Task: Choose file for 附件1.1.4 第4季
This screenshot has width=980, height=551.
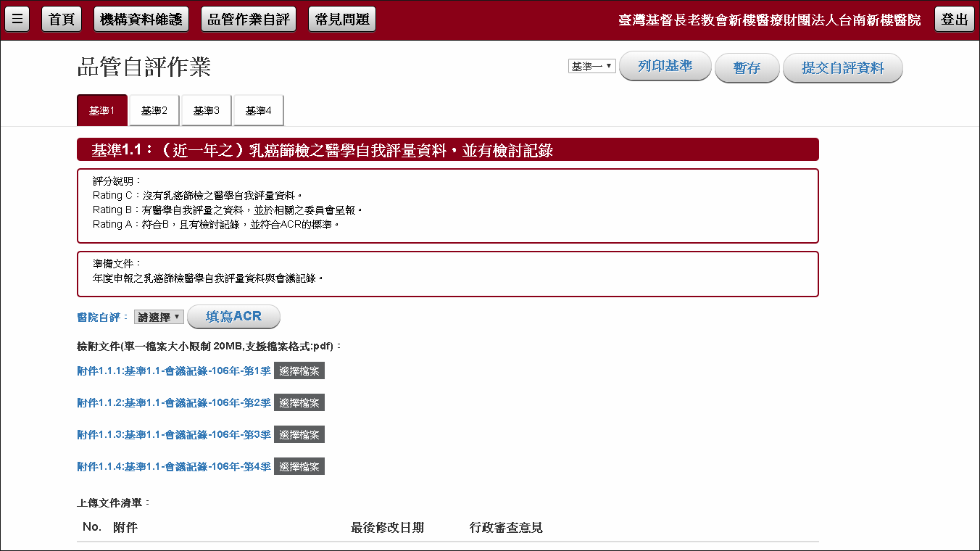Action: point(299,467)
